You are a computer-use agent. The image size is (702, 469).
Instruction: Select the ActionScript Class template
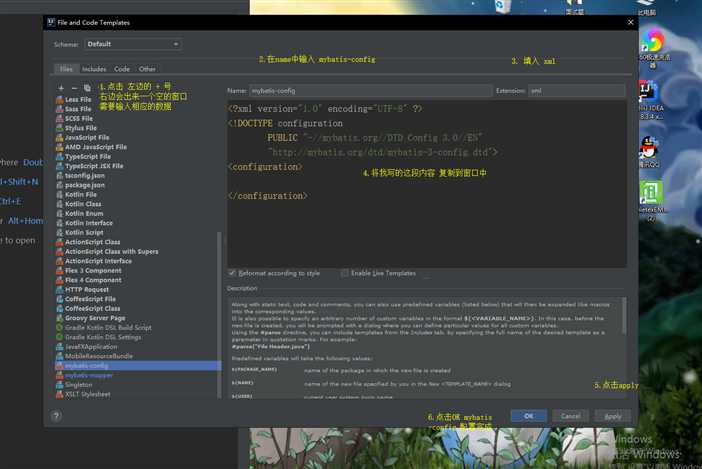click(x=88, y=242)
